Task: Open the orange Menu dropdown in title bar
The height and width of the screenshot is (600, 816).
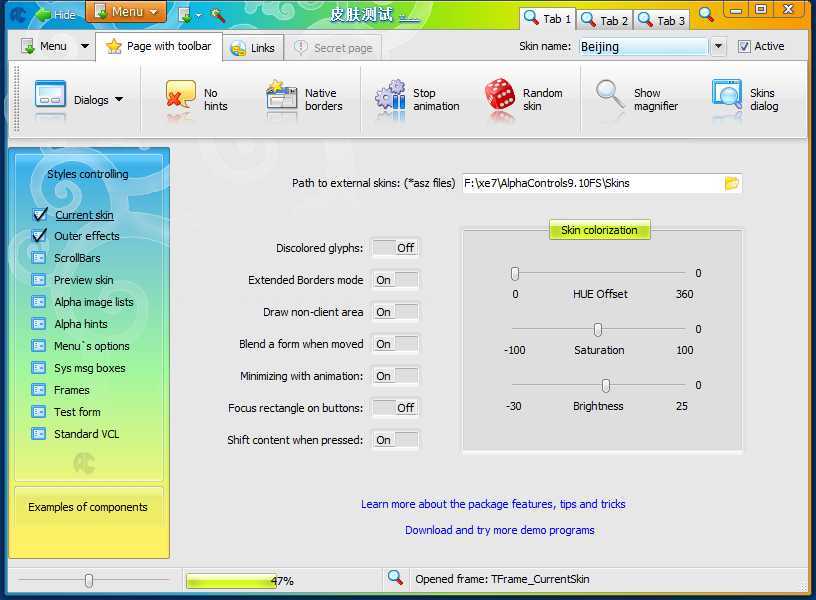Action: tap(126, 12)
